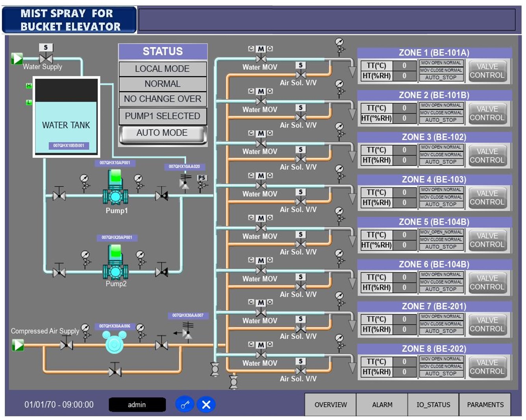Viewport: 526px width, 420px height.
Task: Switch to the IO_STATUS page
Action: pyautogui.click(x=433, y=404)
